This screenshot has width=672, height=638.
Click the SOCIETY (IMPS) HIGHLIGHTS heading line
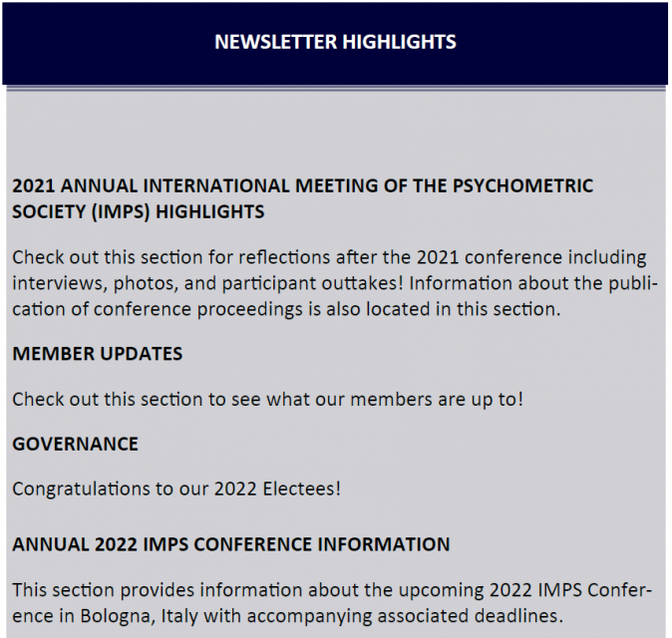[x=138, y=211]
